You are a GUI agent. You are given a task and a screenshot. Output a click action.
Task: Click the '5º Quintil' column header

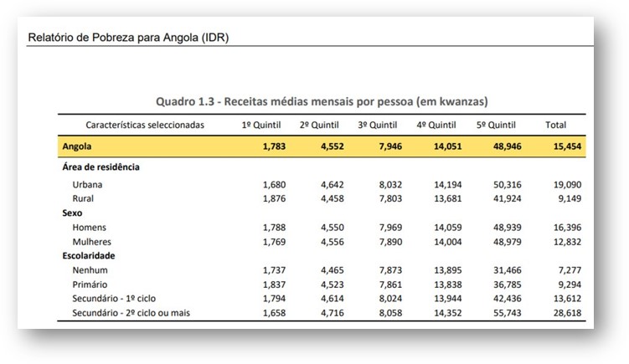[x=496, y=125]
